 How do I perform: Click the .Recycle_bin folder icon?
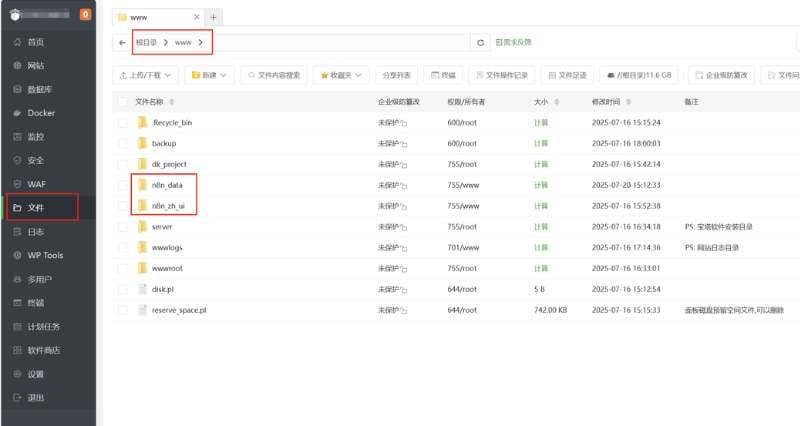[142, 122]
